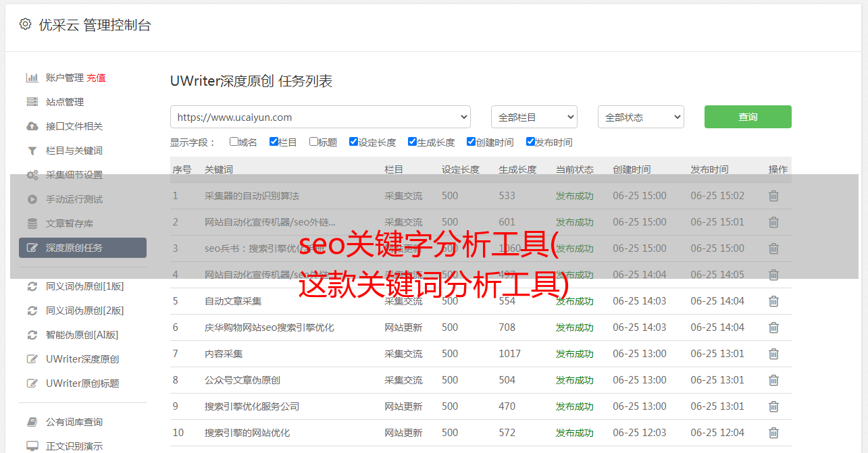Delete task 公众号文章伪原创 with trash icon
This screenshot has height=453, width=868.
(774, 380)
